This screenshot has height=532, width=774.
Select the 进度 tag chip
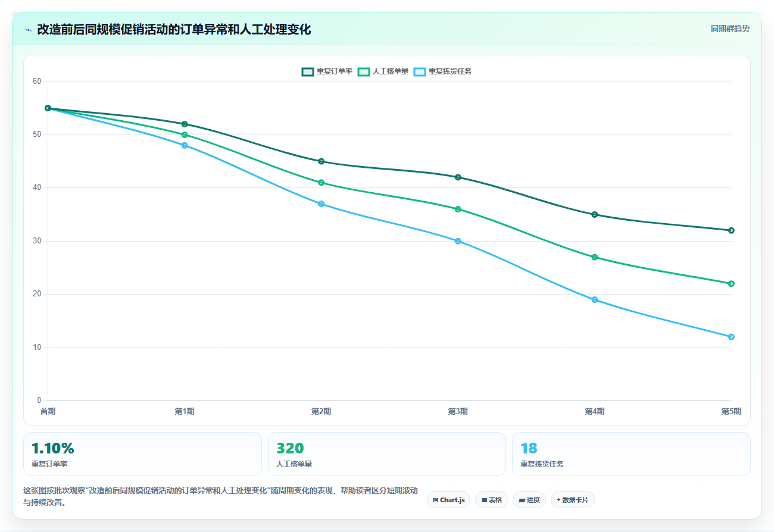[x=529, y=500]
